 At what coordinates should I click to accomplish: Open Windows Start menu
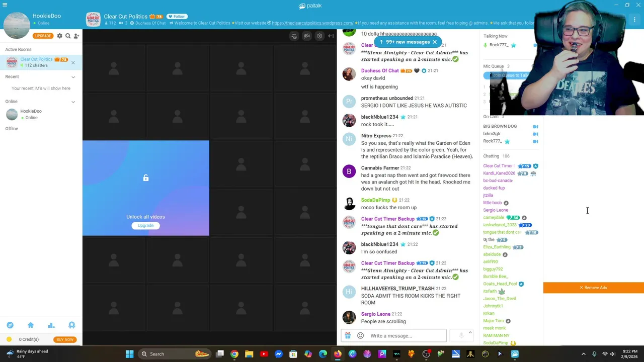pos(129,354)
